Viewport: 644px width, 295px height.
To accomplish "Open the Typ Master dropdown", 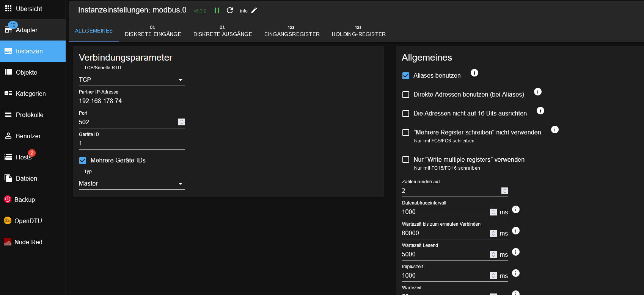I will 132,183.
